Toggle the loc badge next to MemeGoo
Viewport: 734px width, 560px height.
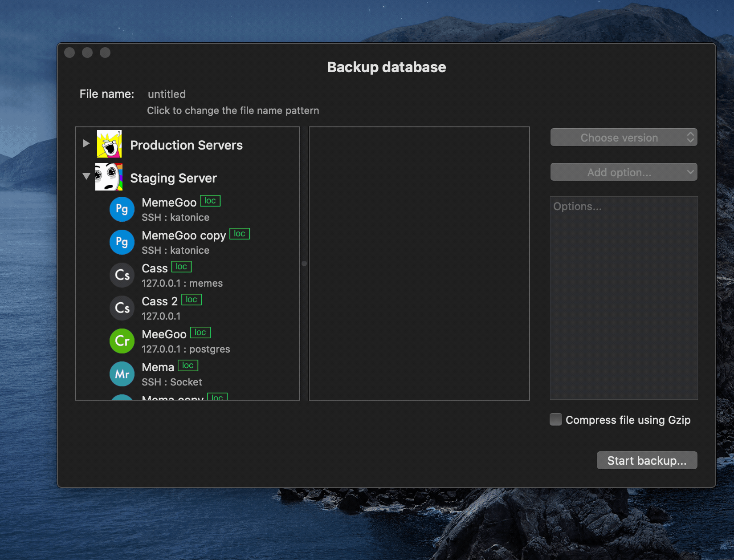click(x=210, y=201)
